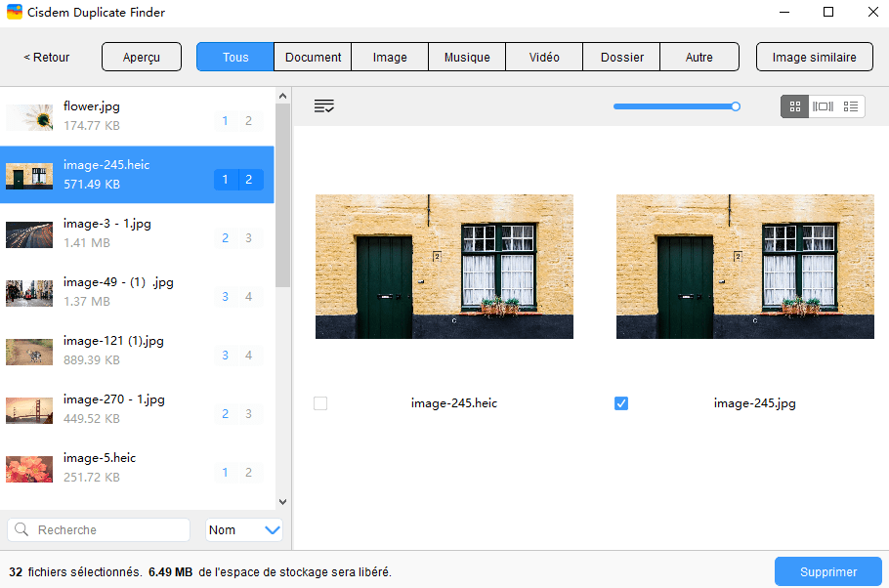This screenshot has width=889, height=588.
Task: Open the Image similaire view
Action: (814, 57)
